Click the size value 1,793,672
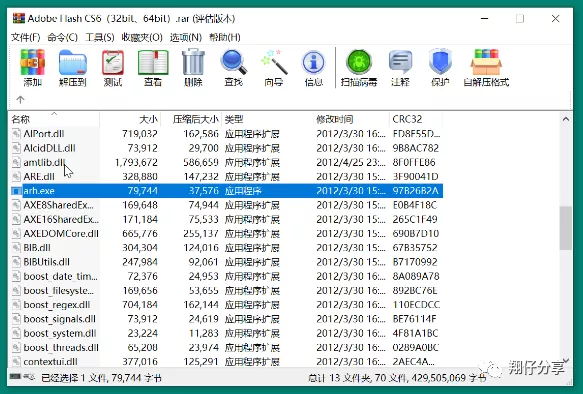Screen dimensions: 583x394 point(136,162)
